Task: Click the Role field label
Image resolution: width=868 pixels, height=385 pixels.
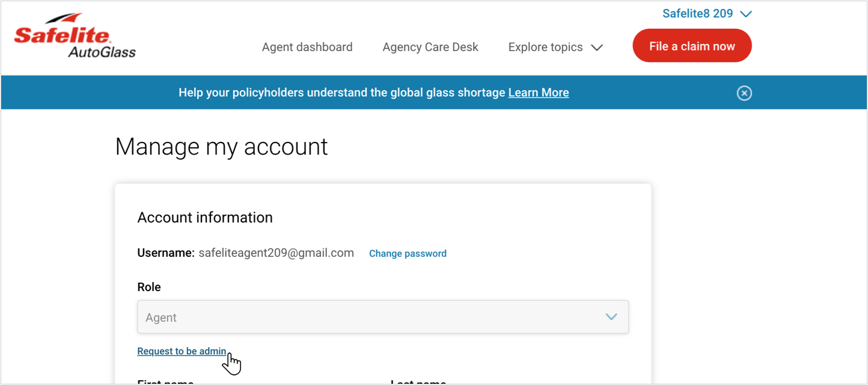Action: pyautogui.click(x=149, y=287)
